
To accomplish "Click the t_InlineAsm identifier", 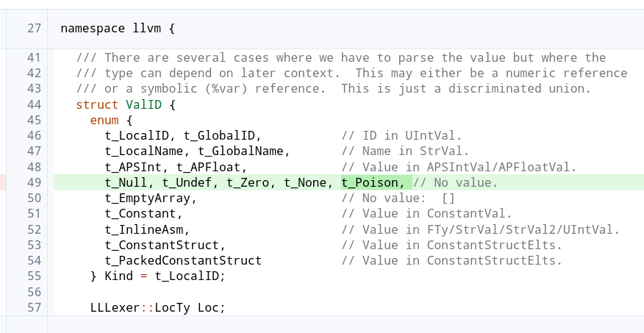I will 147,229.
